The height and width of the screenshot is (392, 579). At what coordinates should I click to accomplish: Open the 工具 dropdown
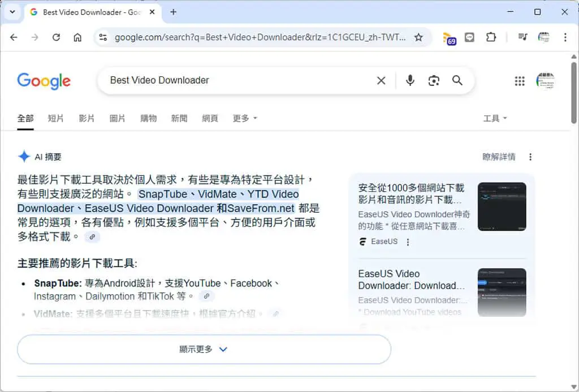495,118
